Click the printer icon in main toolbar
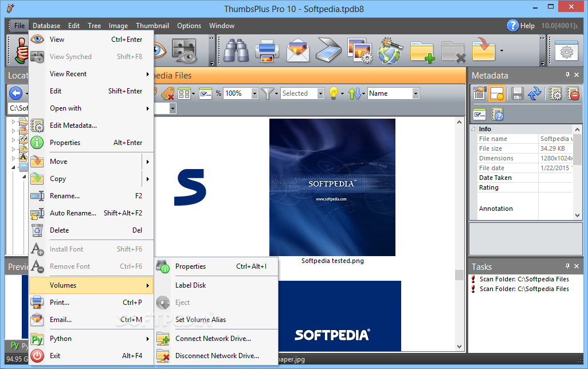Image resolution: width=588 pixels, height=369 pixels. [x=267, y=50]
